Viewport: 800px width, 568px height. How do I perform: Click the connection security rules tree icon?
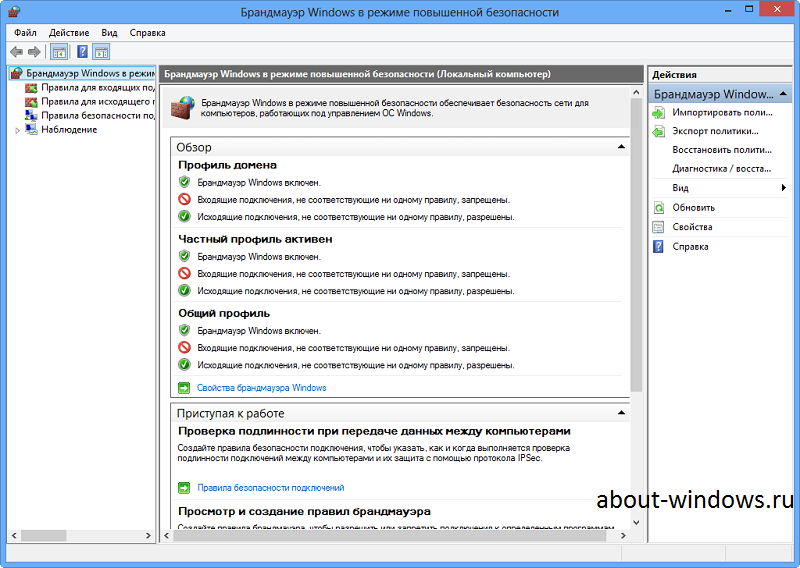coord(31,115)
